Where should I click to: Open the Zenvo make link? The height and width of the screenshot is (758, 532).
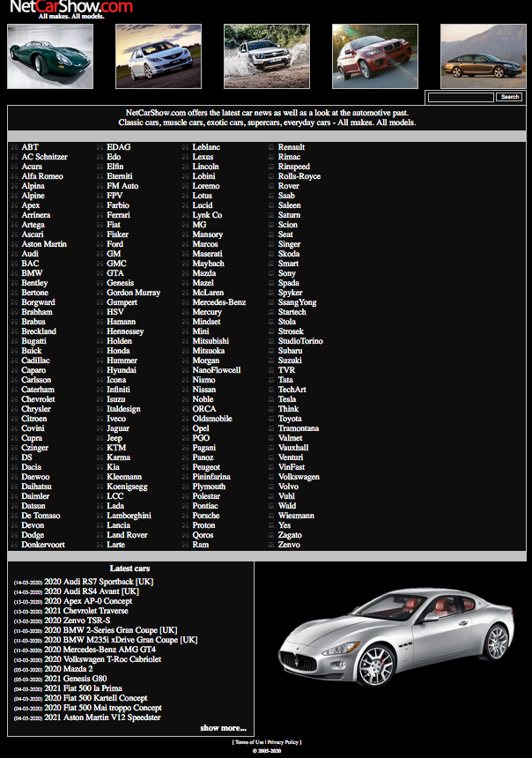(289, 545)
